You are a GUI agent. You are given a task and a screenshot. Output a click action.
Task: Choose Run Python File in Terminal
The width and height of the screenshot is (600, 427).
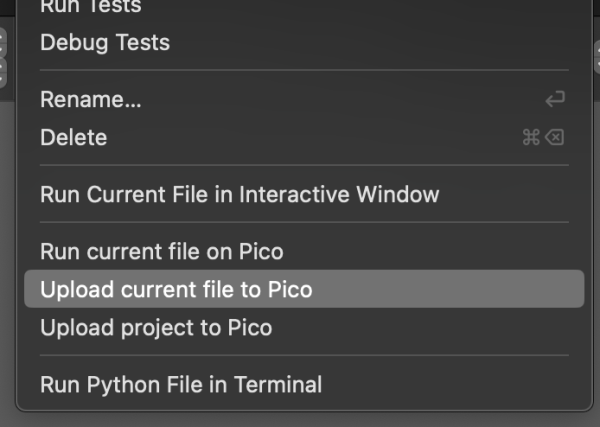[181, 384]
